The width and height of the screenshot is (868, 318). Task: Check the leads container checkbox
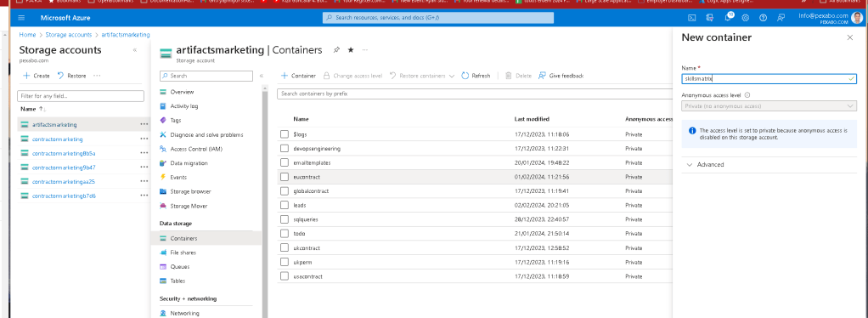point(285,205)
